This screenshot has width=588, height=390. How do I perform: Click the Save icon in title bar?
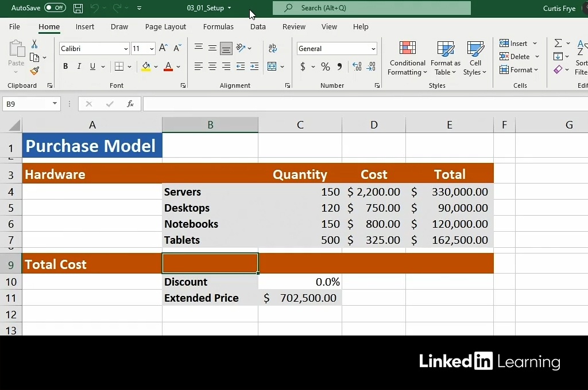78,8
